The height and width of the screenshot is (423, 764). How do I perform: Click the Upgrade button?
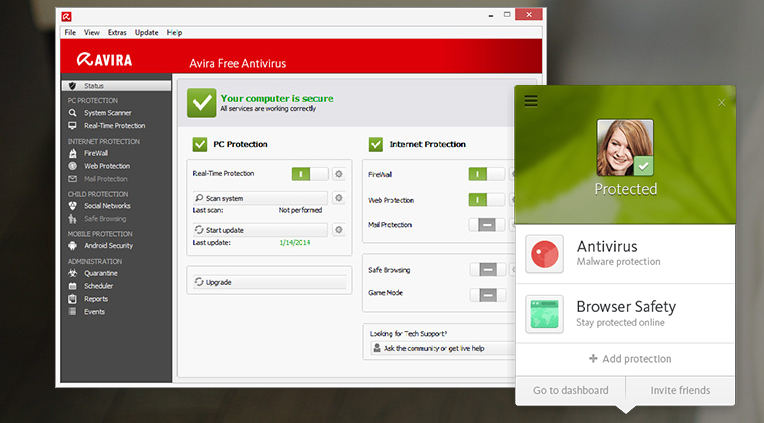[x=269, y=282]
